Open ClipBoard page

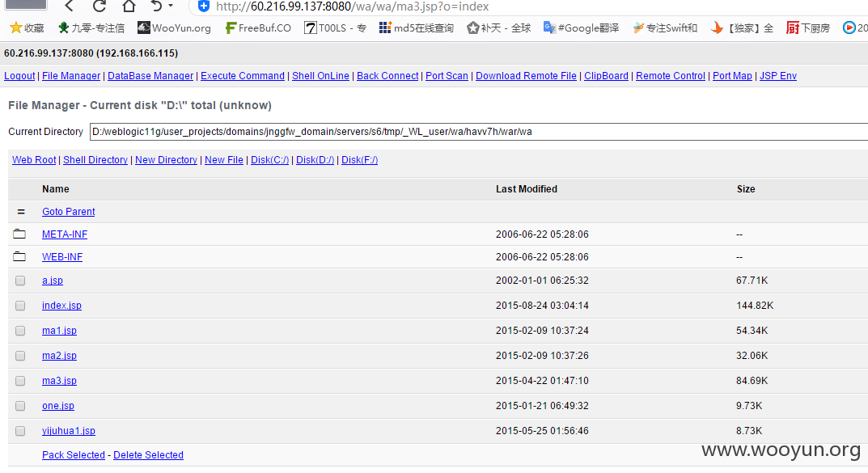[x=606, y=76]
